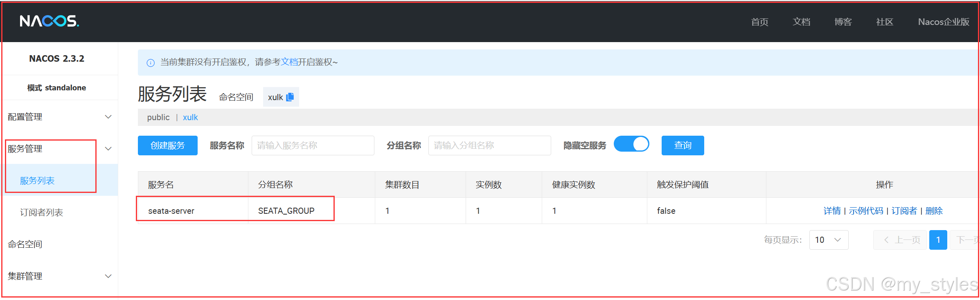Go to 首页 in top navigation

(x=760, y=22)
